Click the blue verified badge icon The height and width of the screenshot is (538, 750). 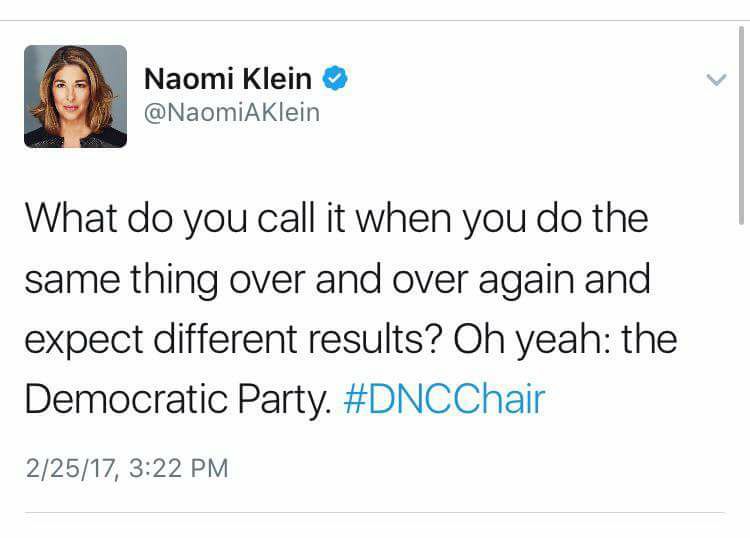point(335,78)
